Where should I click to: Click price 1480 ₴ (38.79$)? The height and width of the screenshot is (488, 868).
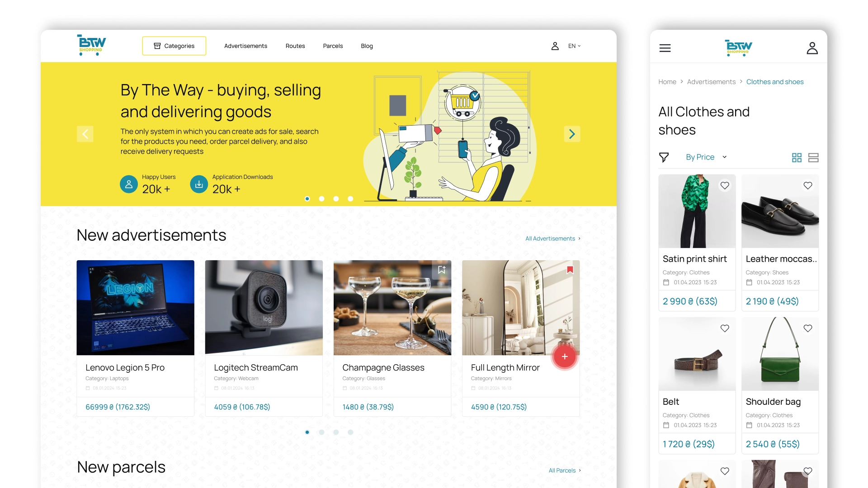pyautogui.click(x=368, y=407)
